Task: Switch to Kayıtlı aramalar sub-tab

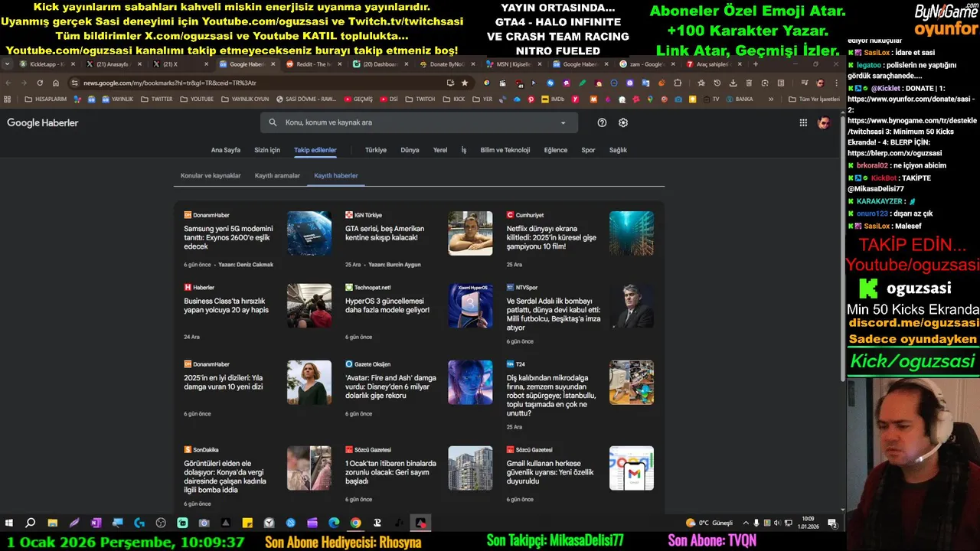Action: click(x=277, y=176)
